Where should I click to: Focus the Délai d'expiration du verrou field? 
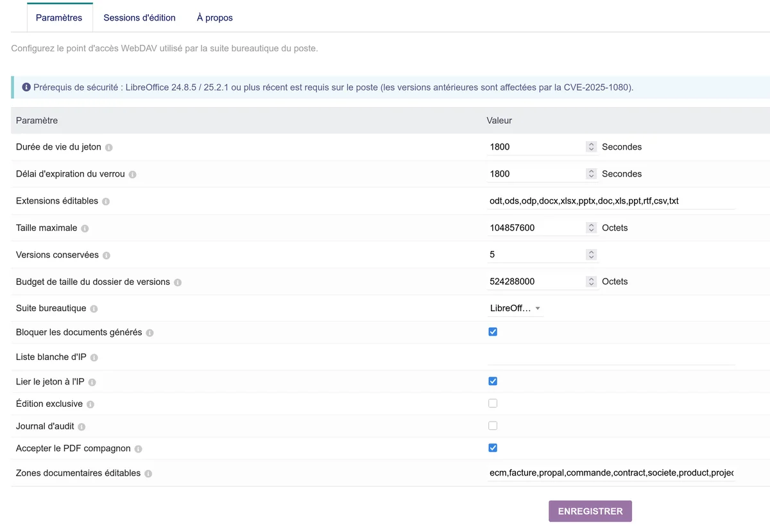543,174
